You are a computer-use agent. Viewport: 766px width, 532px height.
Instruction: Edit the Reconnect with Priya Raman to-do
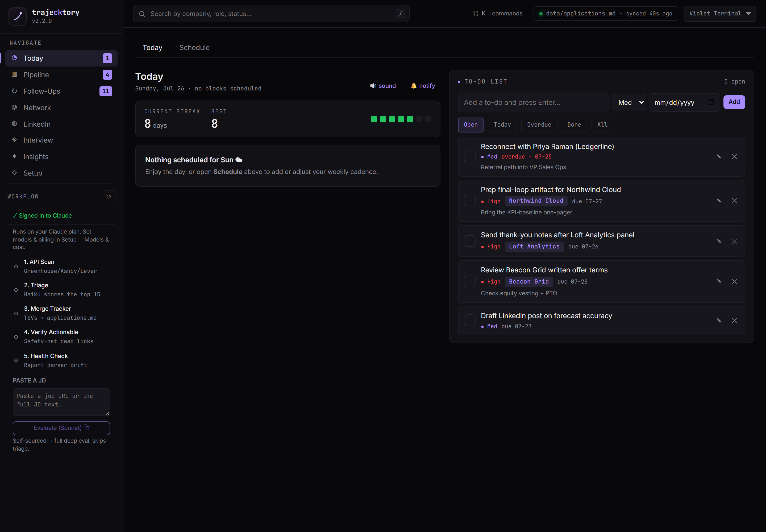pyautogui.click(x=719, y=157)
